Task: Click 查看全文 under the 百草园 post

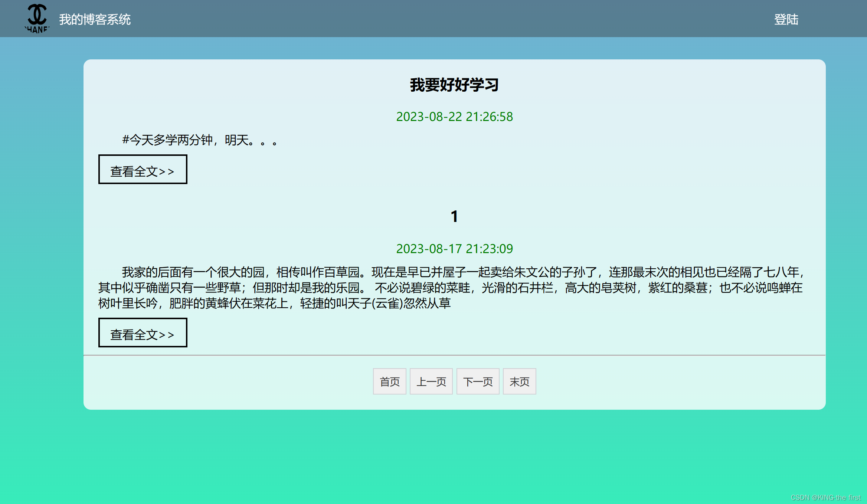Action: pyautogui.click(x=143, y=333)
